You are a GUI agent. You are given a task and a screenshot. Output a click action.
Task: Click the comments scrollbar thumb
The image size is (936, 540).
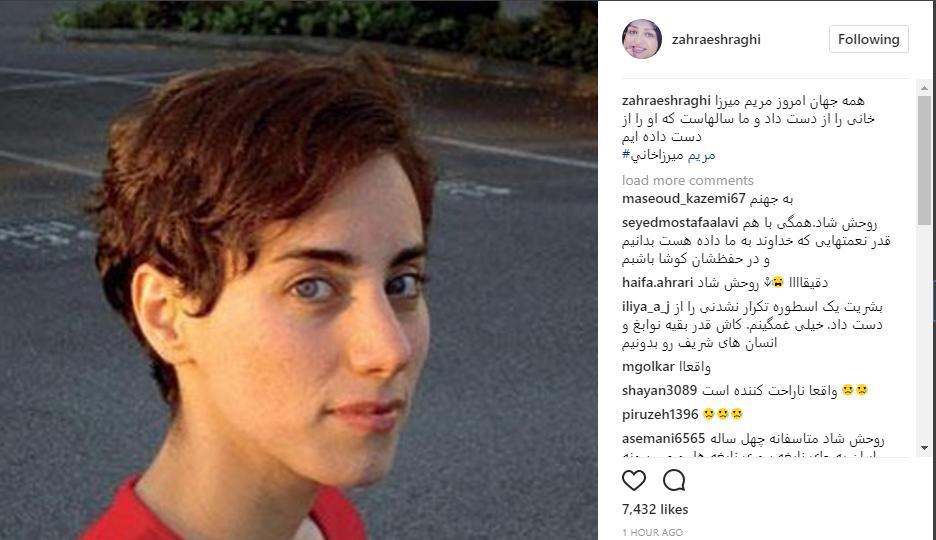(924, 160)
